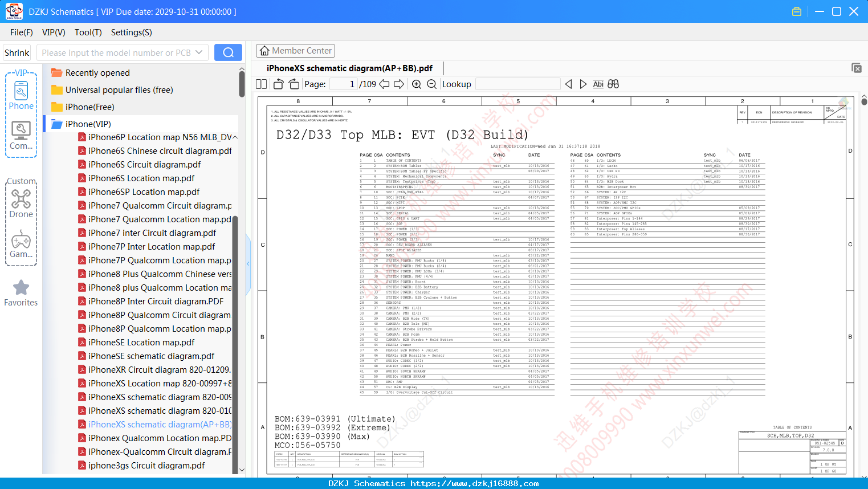Open iPhone7P Qualcomm Location map file

point(154,260)
